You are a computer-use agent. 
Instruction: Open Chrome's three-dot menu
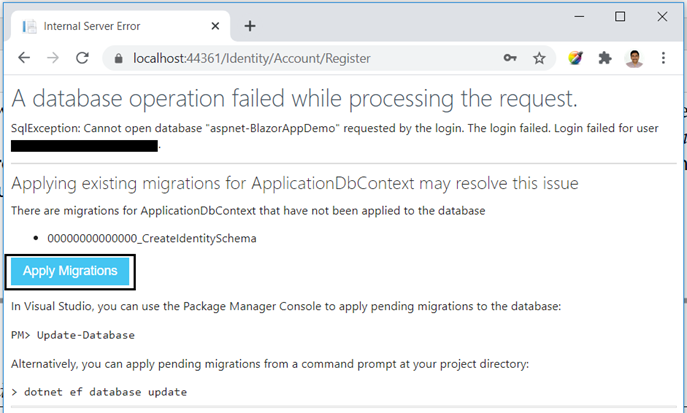(x=663, y=58)
